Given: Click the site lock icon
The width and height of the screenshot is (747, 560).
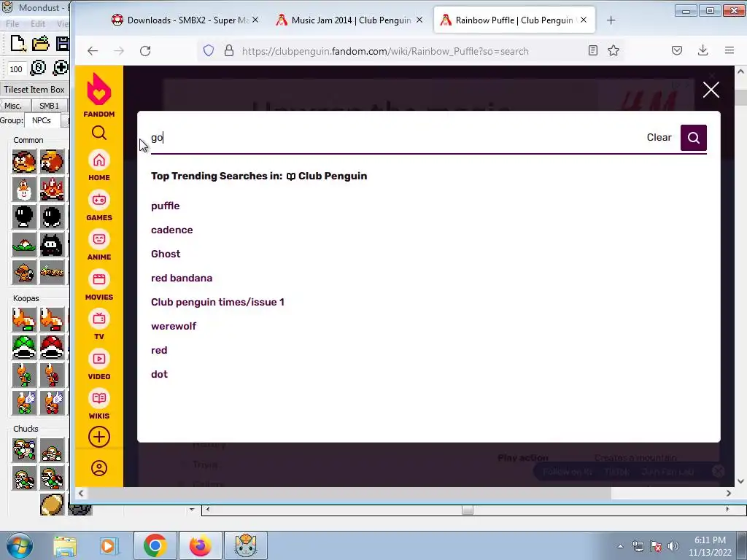Looking at the screenshot, I should click(x=229, y=50).
